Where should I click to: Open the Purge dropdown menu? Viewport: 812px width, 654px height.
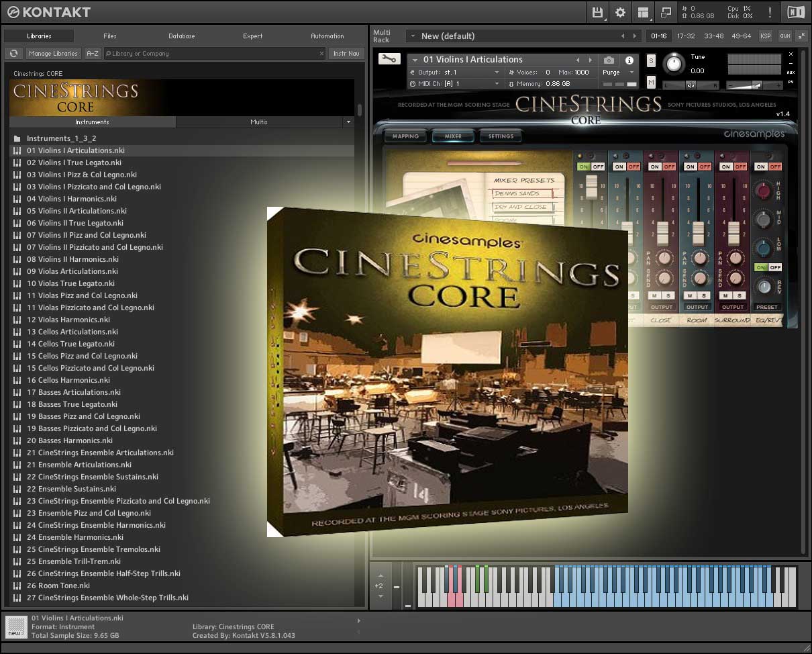pyautogui.click(x=617, y=73)
